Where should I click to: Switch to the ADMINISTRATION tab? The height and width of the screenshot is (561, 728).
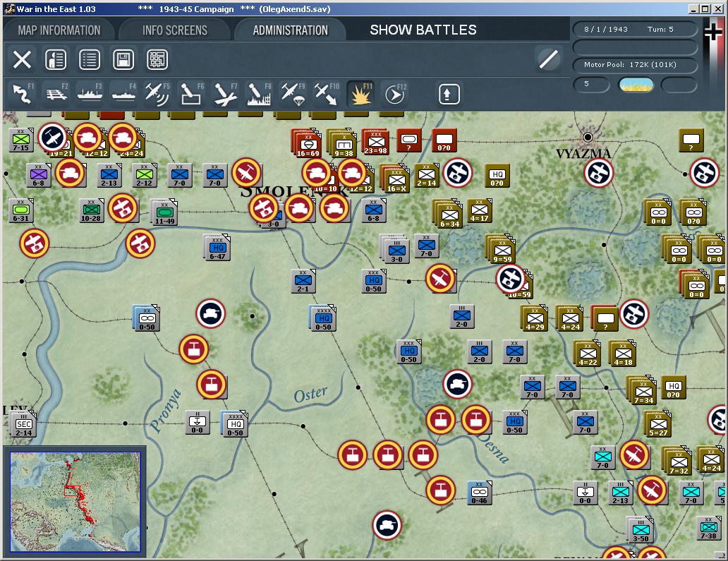pyautogui.click(x=290, y=30)
